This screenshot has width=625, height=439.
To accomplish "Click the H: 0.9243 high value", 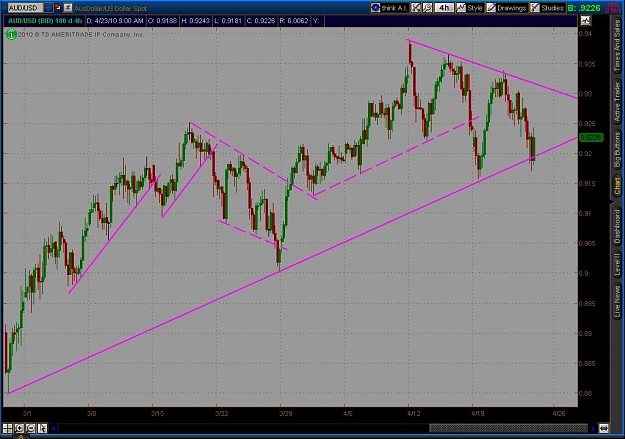I will [x=195, y=21].
